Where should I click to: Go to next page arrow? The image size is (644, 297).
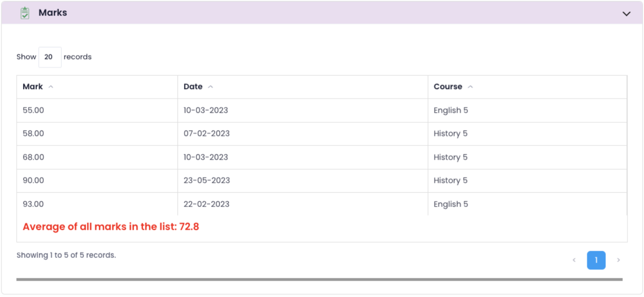(618, 260)
